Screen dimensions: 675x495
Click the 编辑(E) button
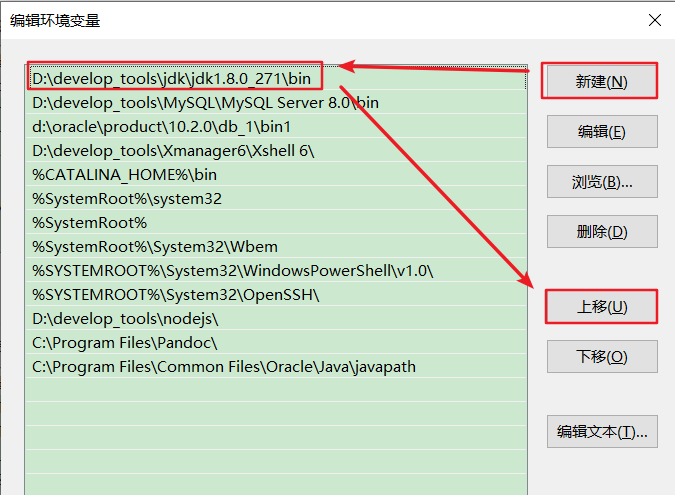click(602, 131)
